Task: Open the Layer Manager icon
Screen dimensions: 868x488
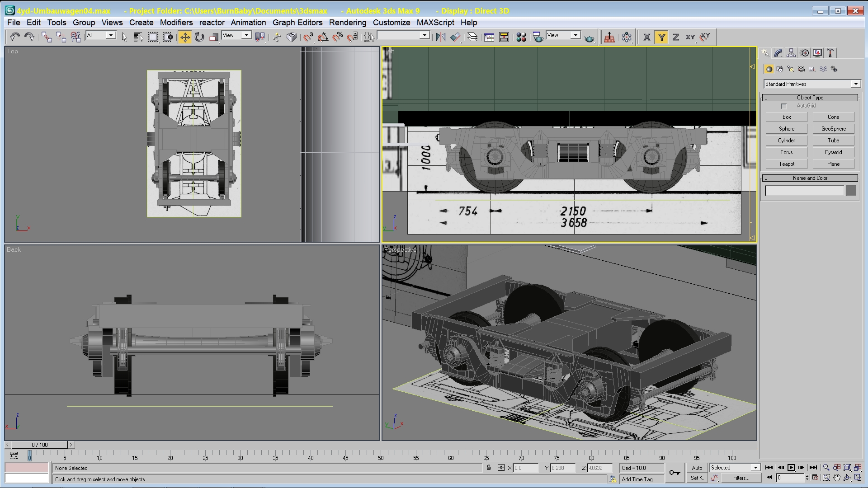Action: [x=472, y=37]
